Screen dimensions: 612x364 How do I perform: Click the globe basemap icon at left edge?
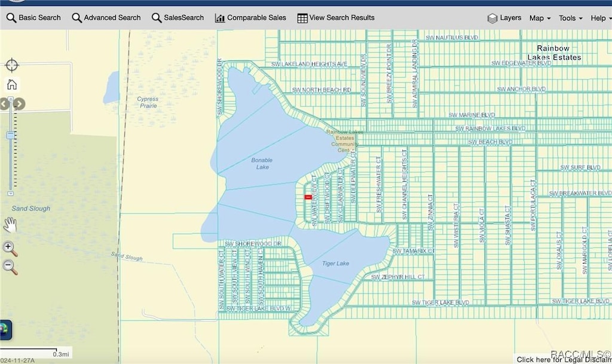point(5,330)
